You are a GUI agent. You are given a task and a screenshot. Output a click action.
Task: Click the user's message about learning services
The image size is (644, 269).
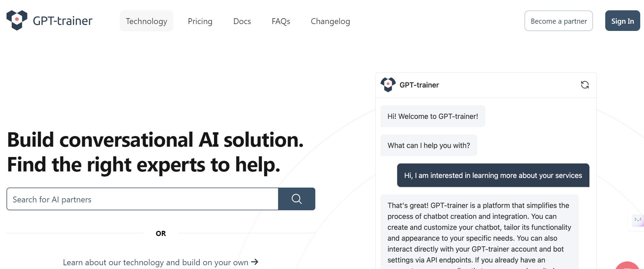[493, 175]
